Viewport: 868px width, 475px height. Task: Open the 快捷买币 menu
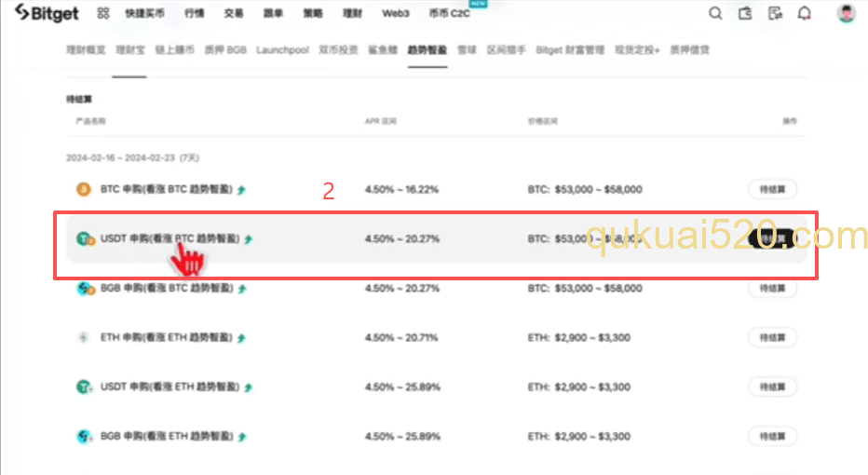coord(144,13)
